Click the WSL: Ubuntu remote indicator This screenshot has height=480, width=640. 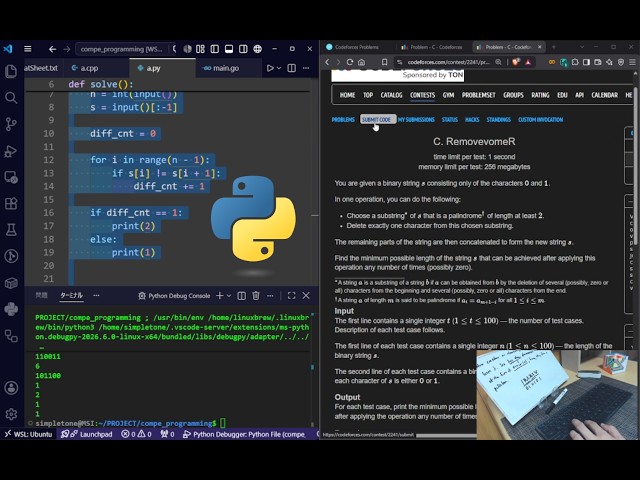click(29, 434)
